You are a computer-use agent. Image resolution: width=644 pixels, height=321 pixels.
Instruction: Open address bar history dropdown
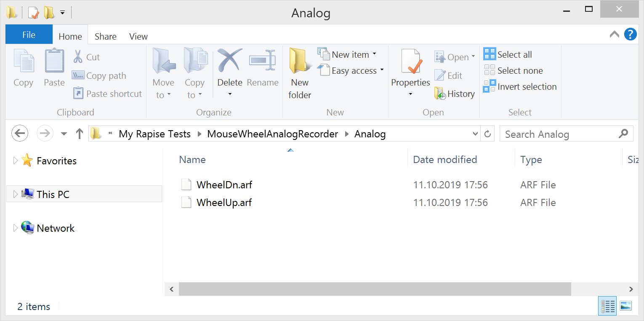(475, 134)
